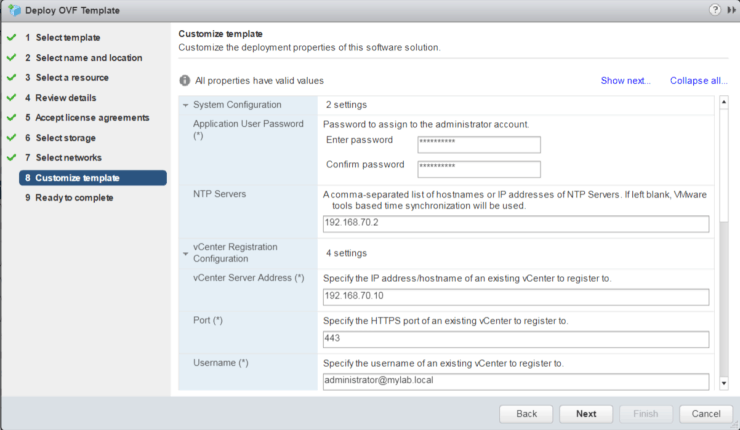740x430 pixels.
Task: Click the green checkmark beside Select storage
Action: point(11,138)
